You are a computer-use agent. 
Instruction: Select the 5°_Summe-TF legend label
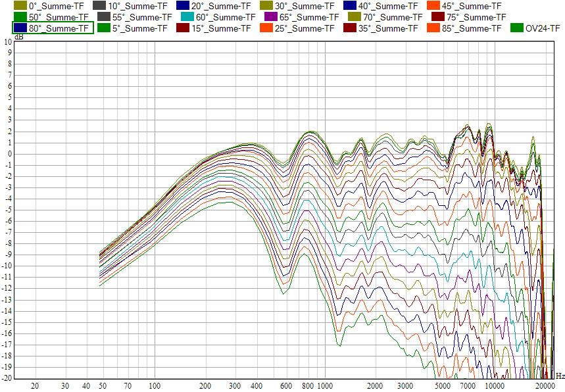click(140, 28)
